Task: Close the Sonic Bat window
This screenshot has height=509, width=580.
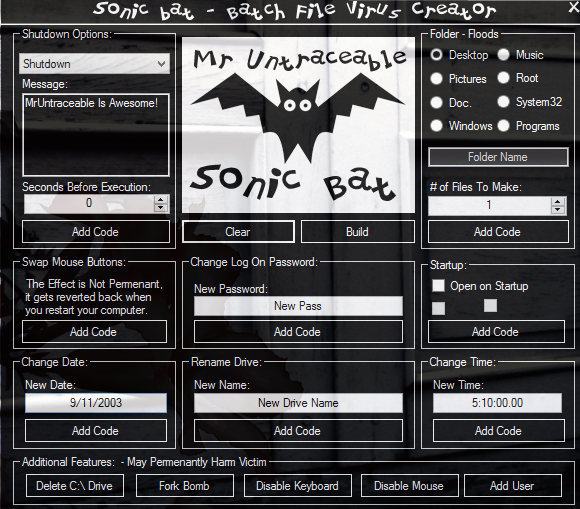Action: tap(574, 8)
